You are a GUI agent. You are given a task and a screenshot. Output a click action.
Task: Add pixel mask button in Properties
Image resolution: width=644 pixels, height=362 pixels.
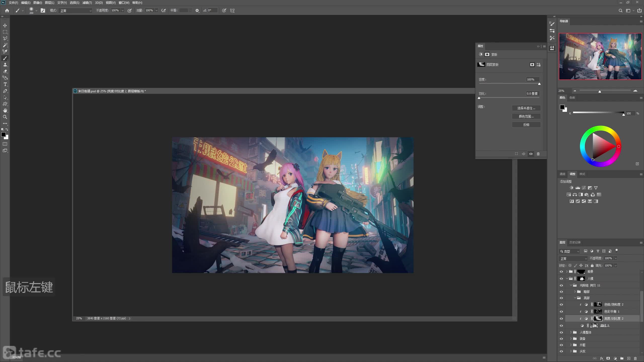532,65
